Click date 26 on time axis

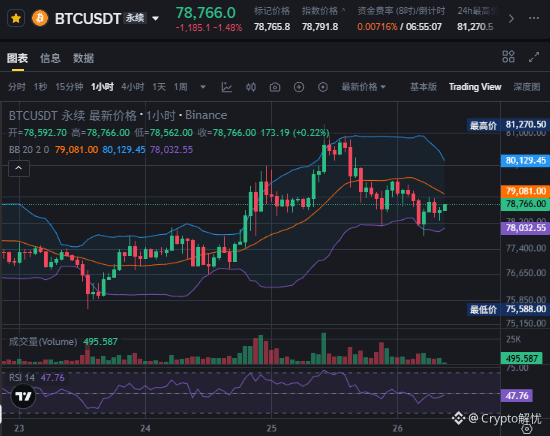coord(397,428)
